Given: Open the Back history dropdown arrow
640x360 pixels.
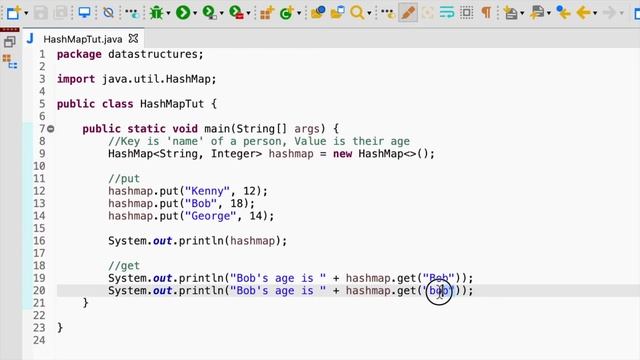Looking at the screenshot, I should tap(595, 13).
